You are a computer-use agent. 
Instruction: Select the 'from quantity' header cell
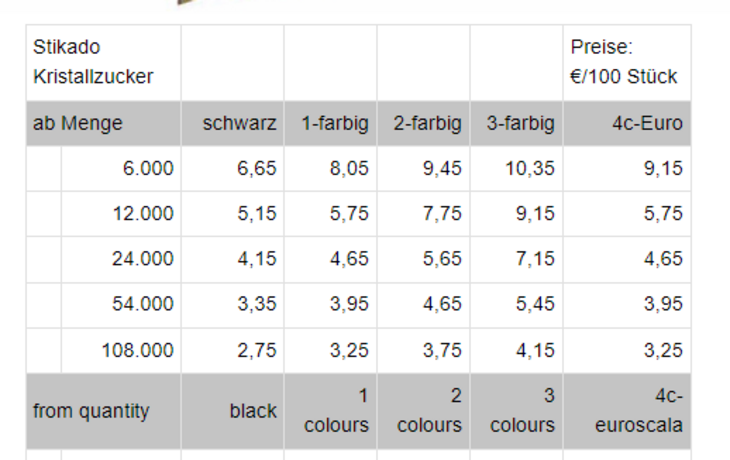[x=103, y=411]
